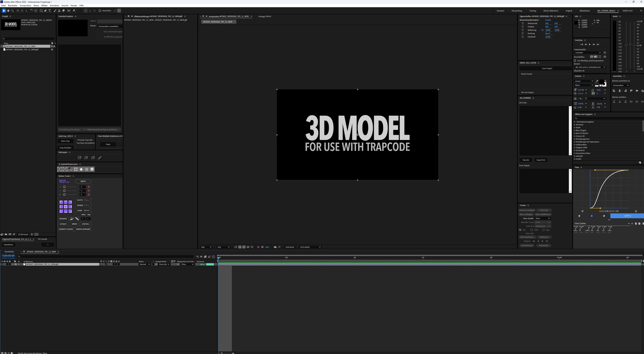Open the ACES/sRGB color space dropdown

(310, 247)
